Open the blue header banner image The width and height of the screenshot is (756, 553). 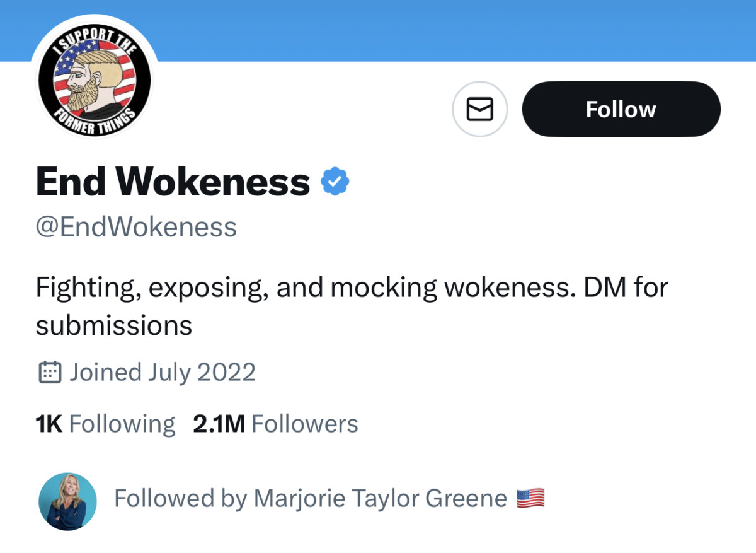441,28
